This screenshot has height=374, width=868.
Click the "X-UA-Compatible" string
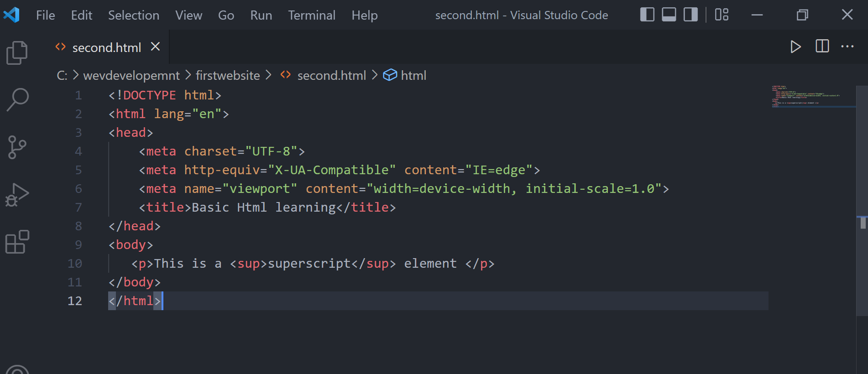point(332,170)
